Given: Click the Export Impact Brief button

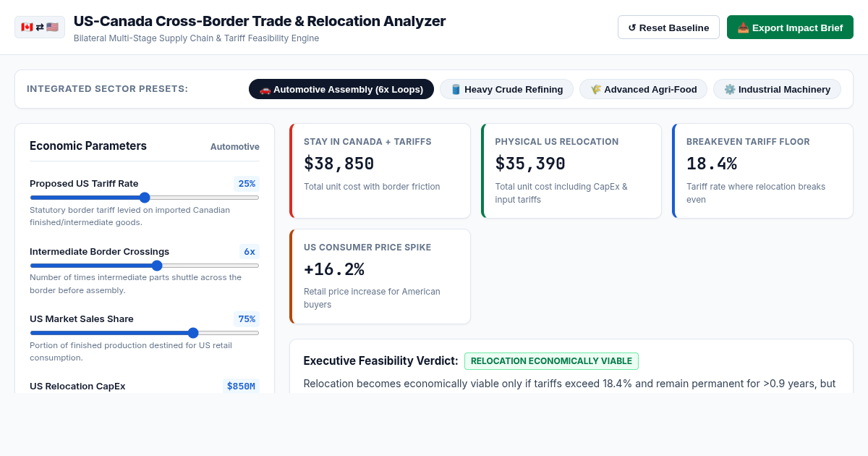Looking at the screenshot, I should tap(790, 28).
